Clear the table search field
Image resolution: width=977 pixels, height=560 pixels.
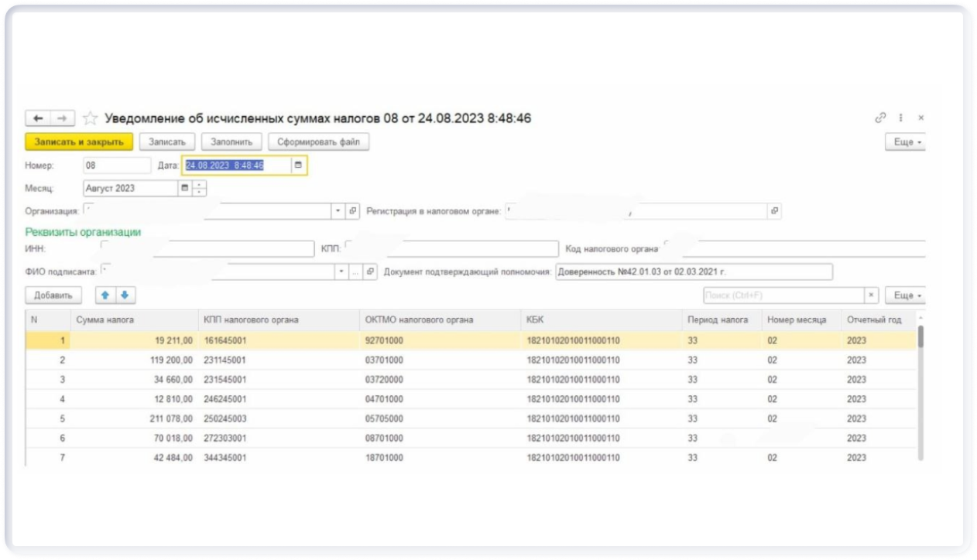click(x=872, y=295)
